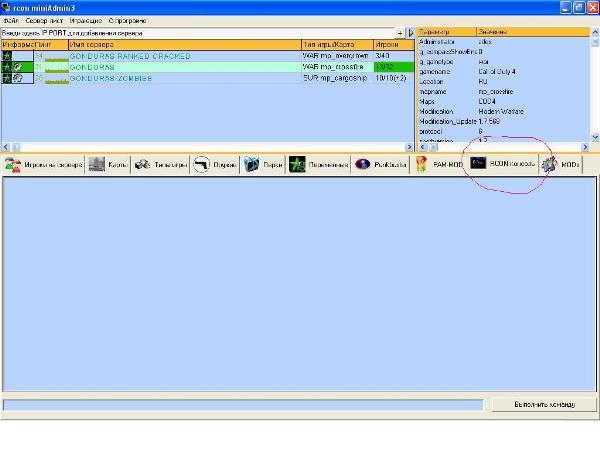Click star icon in highlighted GONDURAS row

pos(7,67)
